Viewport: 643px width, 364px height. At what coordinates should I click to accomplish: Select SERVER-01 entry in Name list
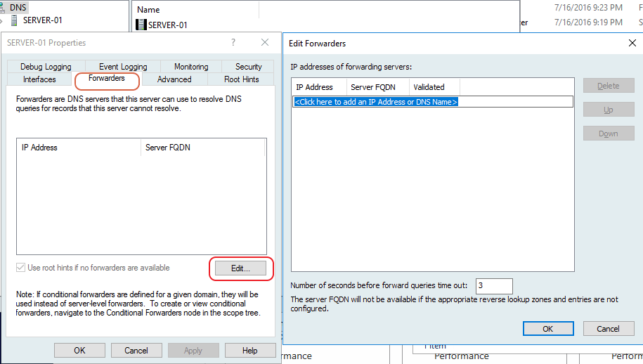pos(168,25)
